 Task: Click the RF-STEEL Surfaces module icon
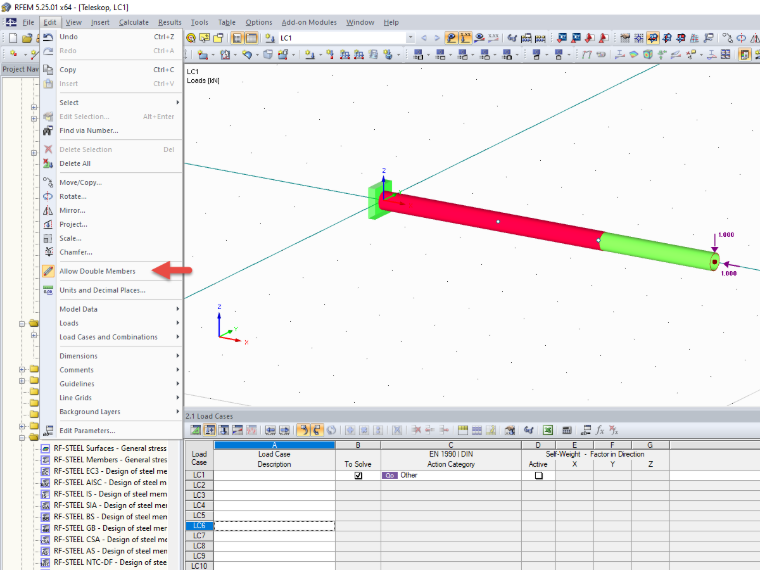click(46, 448)
